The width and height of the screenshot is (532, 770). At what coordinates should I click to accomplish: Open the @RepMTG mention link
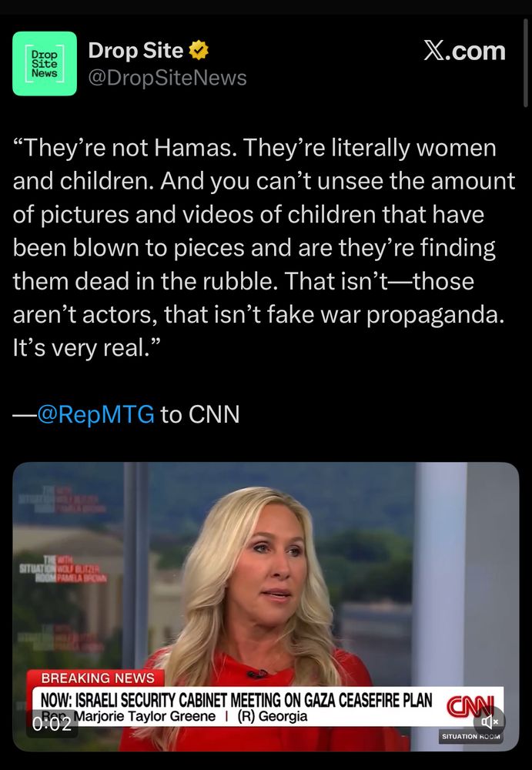coord(95,414)
